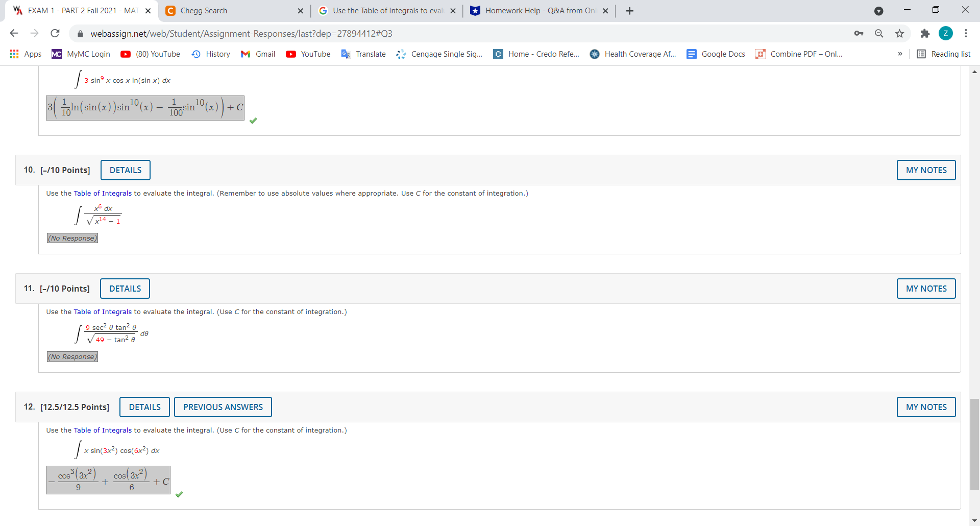Open the Health Coverage bookmark
This screenshot has width=980, height=526.
click(x=632, y=54)
